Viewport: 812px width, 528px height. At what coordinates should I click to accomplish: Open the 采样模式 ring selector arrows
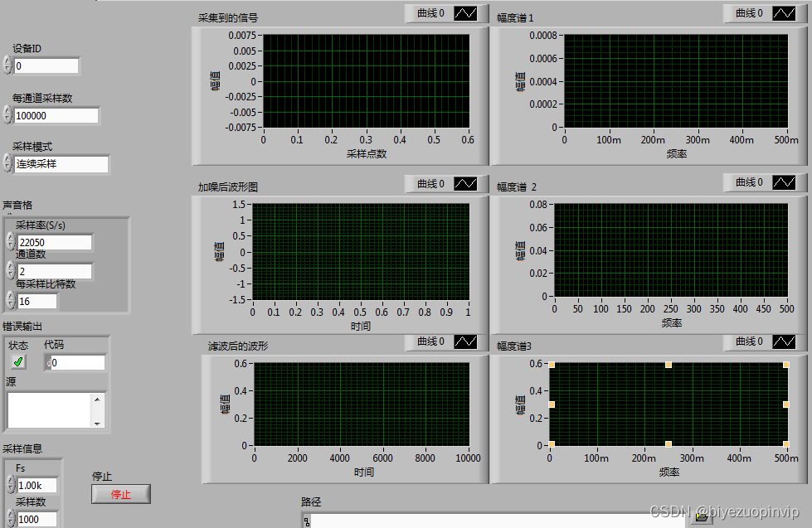[x=7, y=162]
